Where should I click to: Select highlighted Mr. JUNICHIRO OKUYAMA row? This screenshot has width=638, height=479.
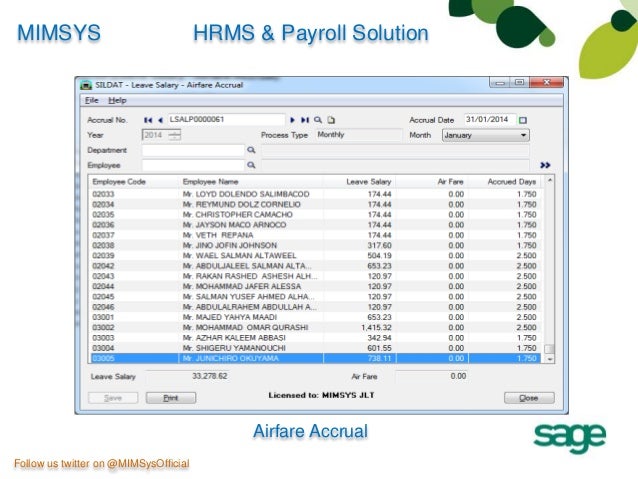pos(315,359)
